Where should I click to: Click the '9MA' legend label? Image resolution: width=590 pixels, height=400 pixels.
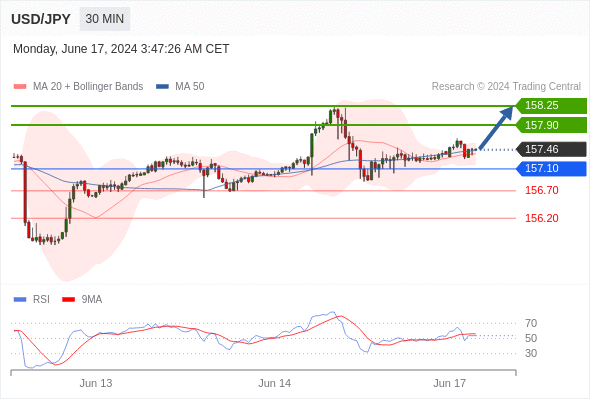(x=92, y=300)
